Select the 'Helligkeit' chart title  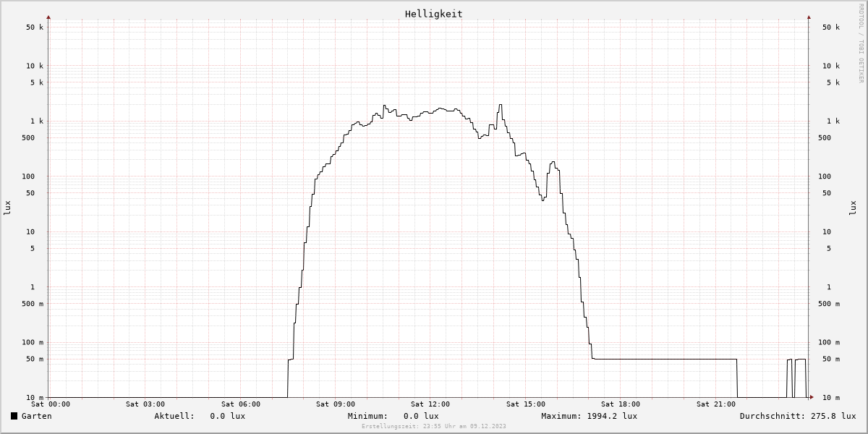click(x=433, y=14)
